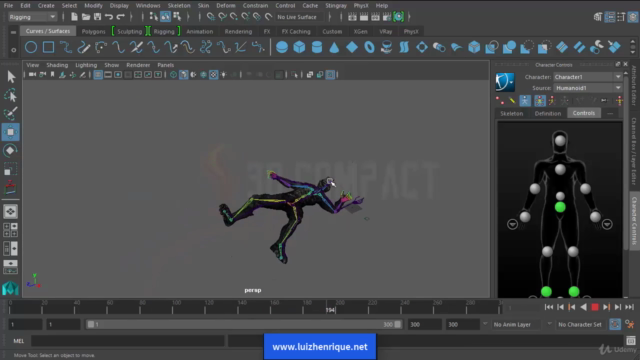Open the Definition tab
640x360 pixels.
click(548, 113)
